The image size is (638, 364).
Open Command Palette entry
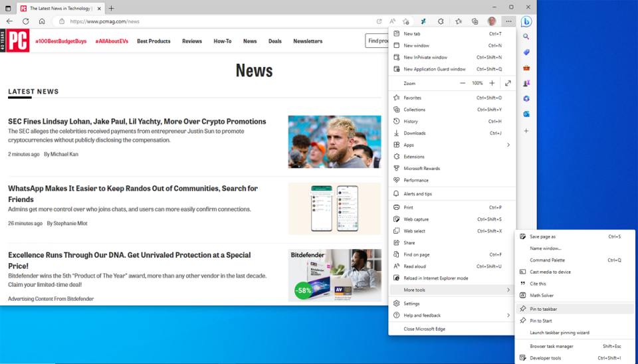click(575, 260)
